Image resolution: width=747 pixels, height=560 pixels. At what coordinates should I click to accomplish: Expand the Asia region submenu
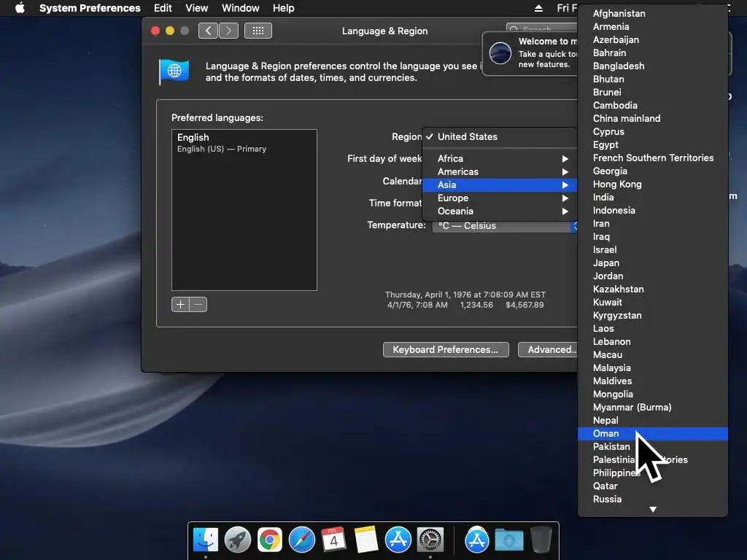tap(499, 184)
